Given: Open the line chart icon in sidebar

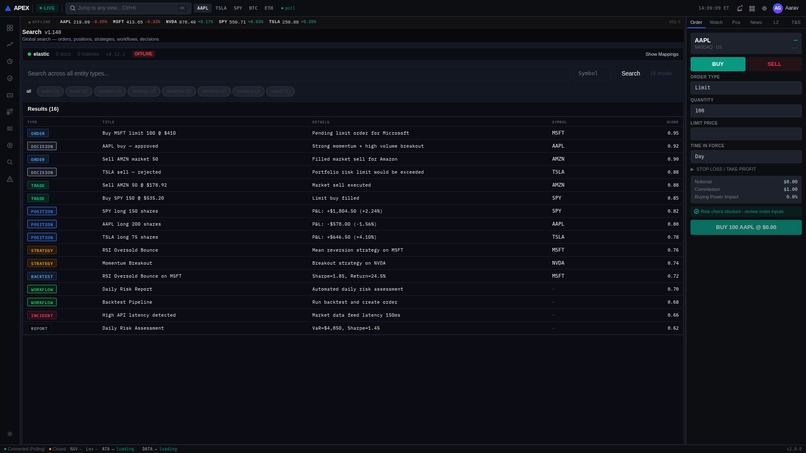Looking at the screenshot, I should [10, 45].
